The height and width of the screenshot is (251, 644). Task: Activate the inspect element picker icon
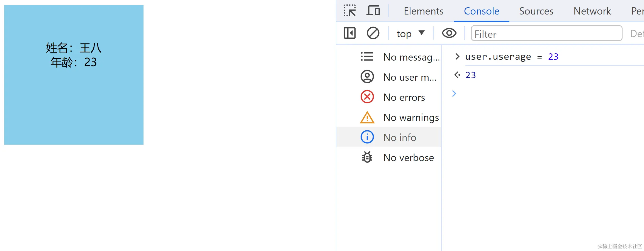(x=350, y=11)
